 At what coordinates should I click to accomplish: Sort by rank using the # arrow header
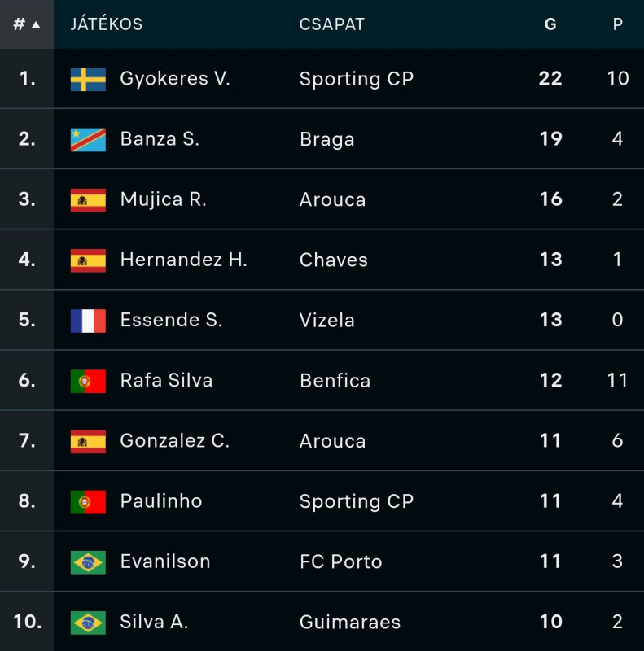point(27,24)
